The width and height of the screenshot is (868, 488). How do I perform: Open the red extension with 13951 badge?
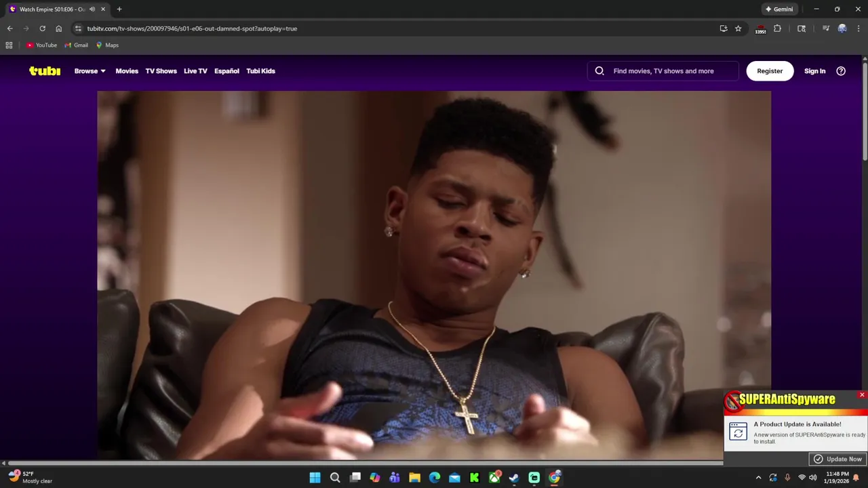(x=761, y=29)
